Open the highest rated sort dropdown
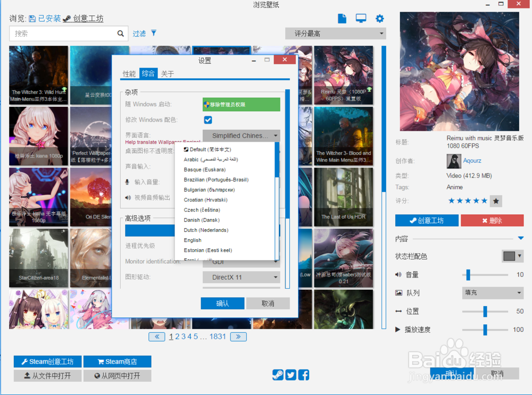The height and width of the screenshot is (395, 532). pos(336,33)
